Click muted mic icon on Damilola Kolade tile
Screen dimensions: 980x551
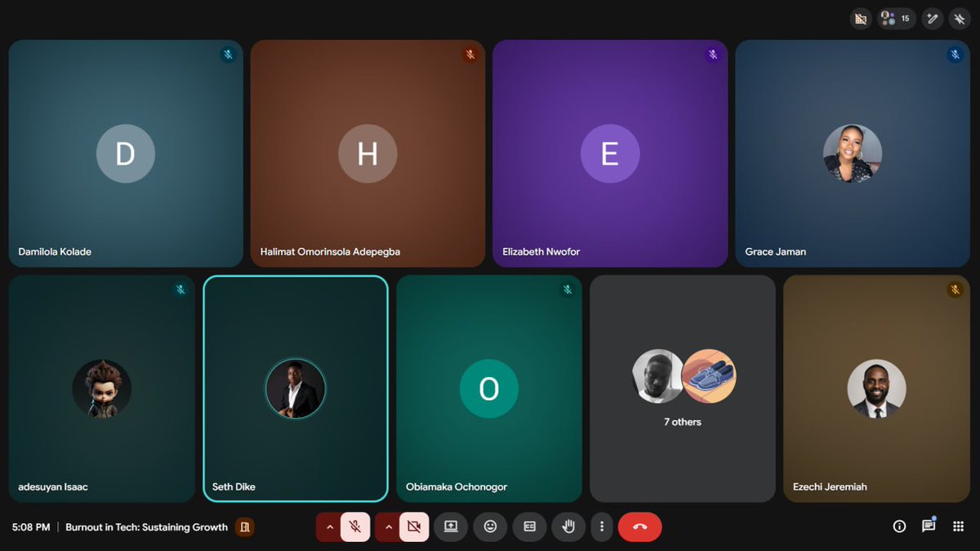(x=228, y=56)
